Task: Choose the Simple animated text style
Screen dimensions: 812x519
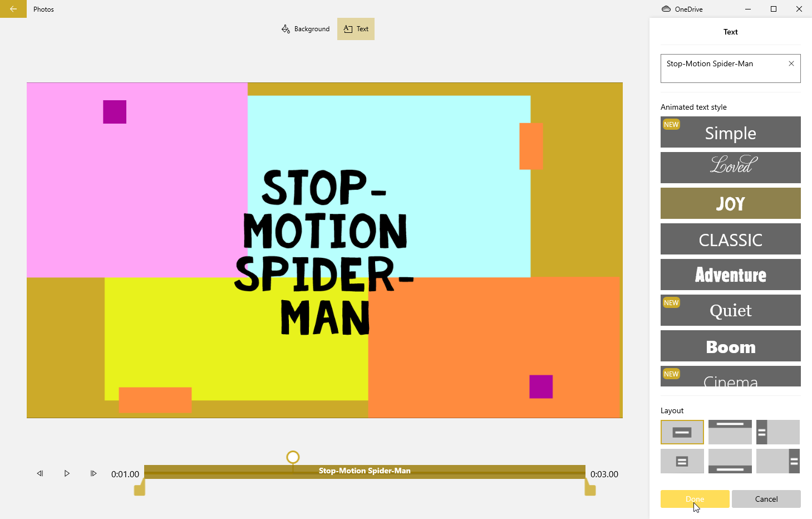Action: click(x=731, y=132)
